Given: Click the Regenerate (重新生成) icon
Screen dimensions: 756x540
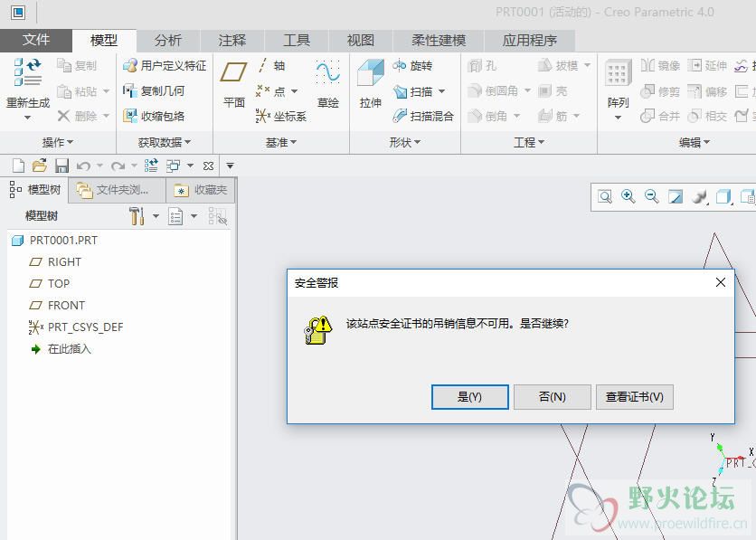Looking at the screenshot, I should tap(27, 72).
